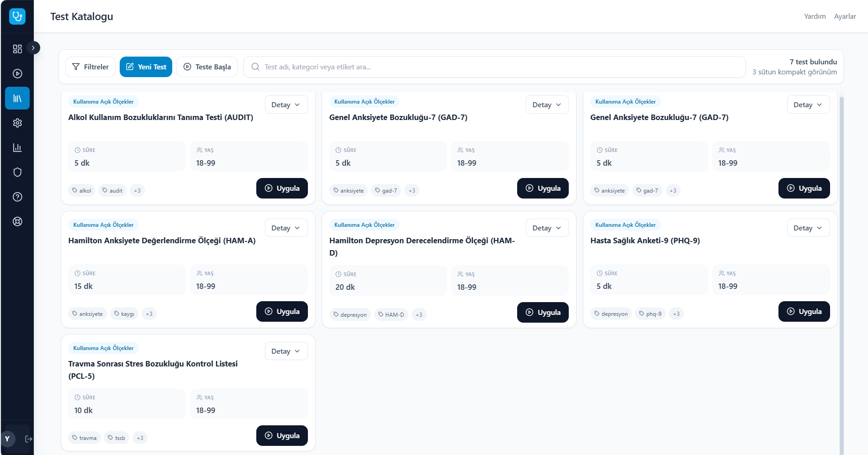Show more tags with +3 on AUDIT card
The width and height of the screenshot is (868, 455).
(x=138, y=190)
